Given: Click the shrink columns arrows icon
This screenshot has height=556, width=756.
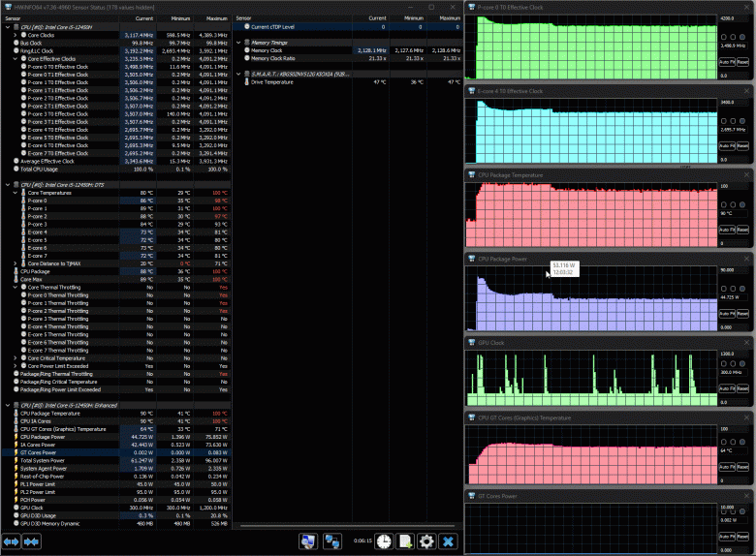Looking at the screenshot, I should click(33, 541).
